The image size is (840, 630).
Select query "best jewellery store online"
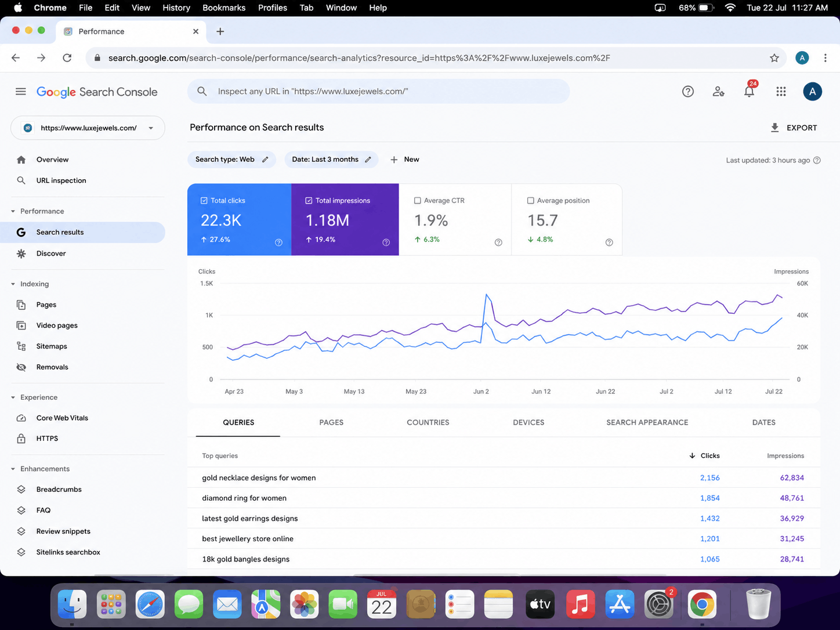(248, 539)
